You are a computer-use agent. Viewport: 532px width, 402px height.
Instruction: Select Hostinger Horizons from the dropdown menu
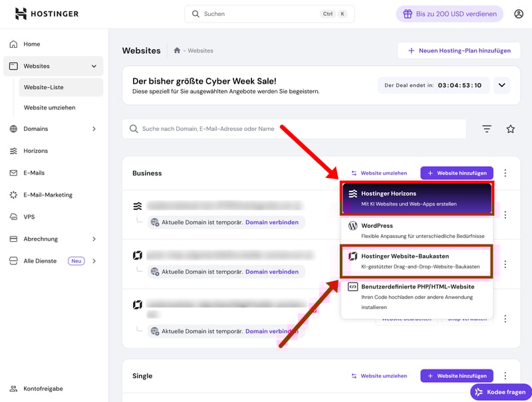click(x=417, y=198)
